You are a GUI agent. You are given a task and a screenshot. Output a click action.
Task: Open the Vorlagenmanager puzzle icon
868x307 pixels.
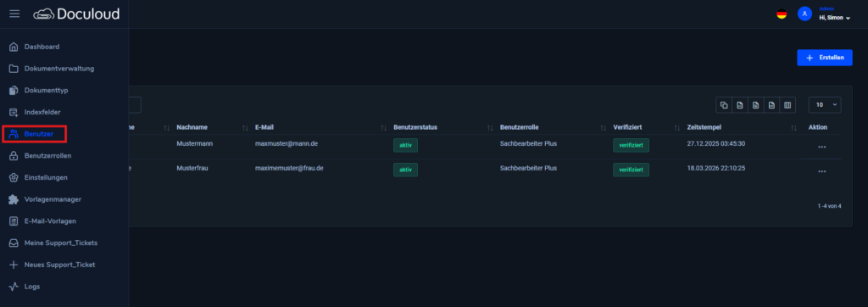coord(14,199)
